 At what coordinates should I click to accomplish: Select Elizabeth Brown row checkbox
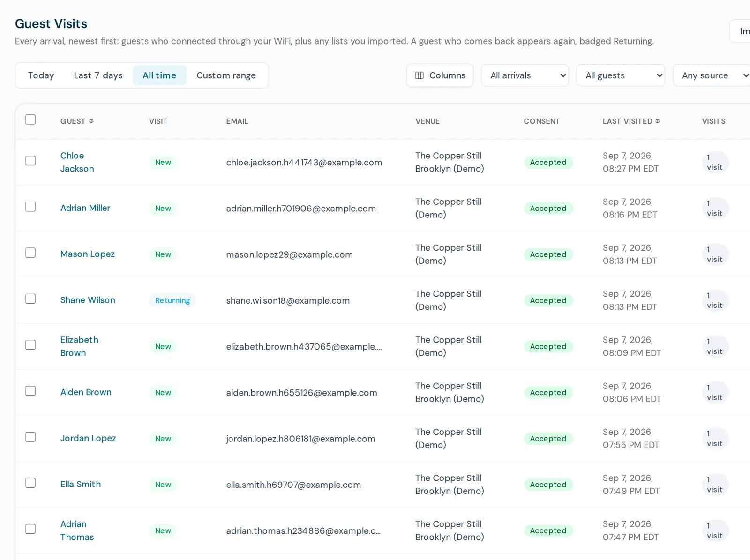point(30,345)
